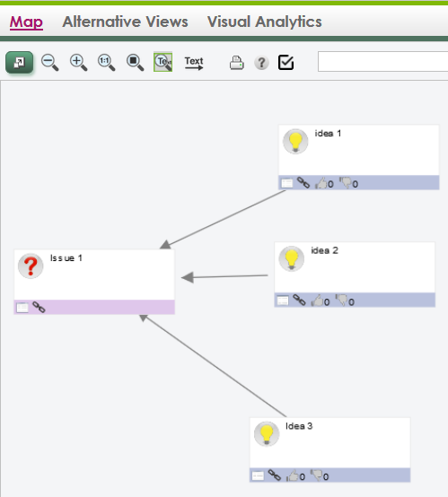Viewport: 448px width, 497px height.
Task: Expand details icon on Issue 1
Action: [x=22, y=308]
